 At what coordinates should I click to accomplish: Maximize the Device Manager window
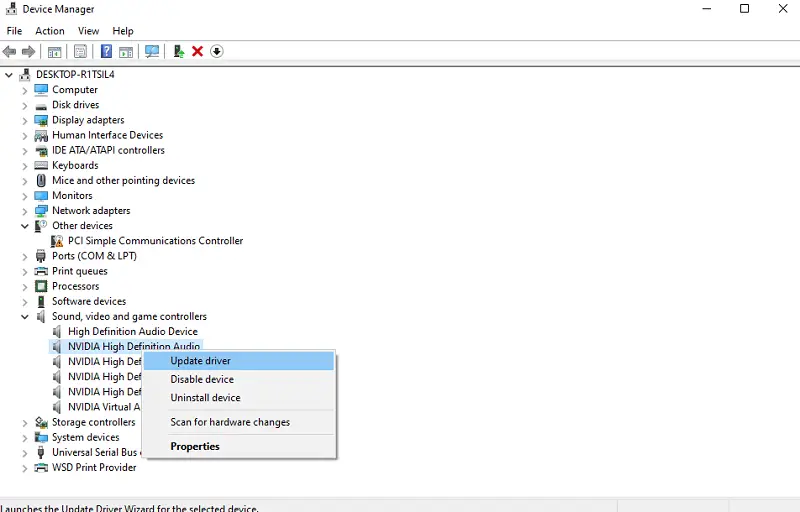[744, 9]
